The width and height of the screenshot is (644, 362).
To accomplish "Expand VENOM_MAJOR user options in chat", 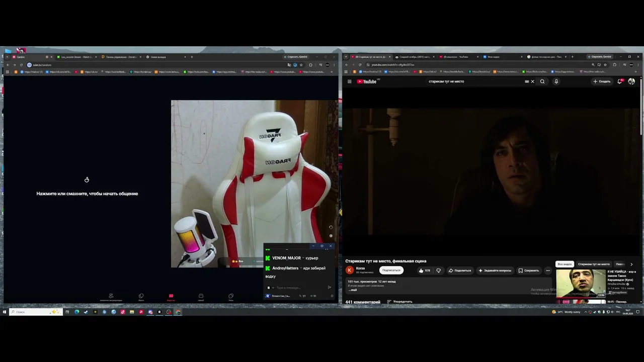I will point(303,258).
